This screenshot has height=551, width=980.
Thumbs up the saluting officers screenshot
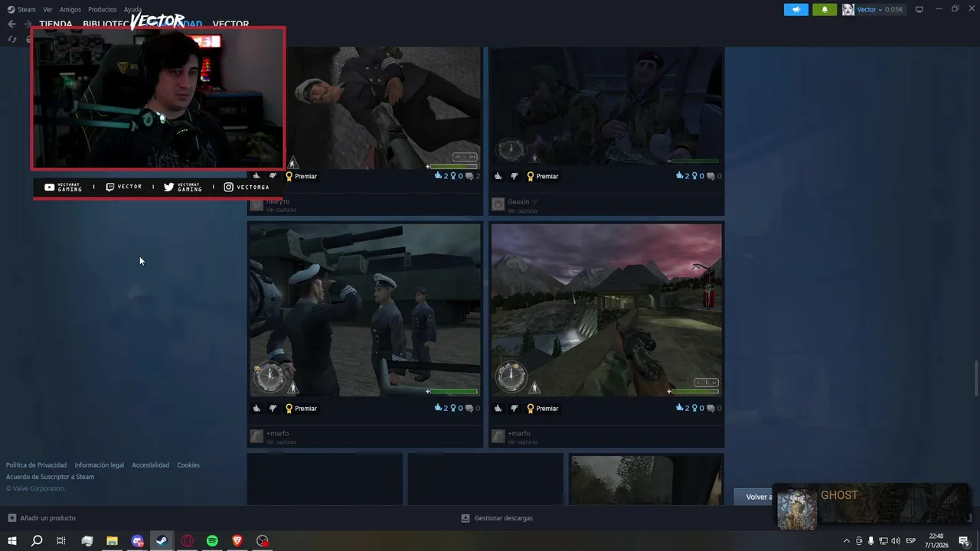(256, 408)
